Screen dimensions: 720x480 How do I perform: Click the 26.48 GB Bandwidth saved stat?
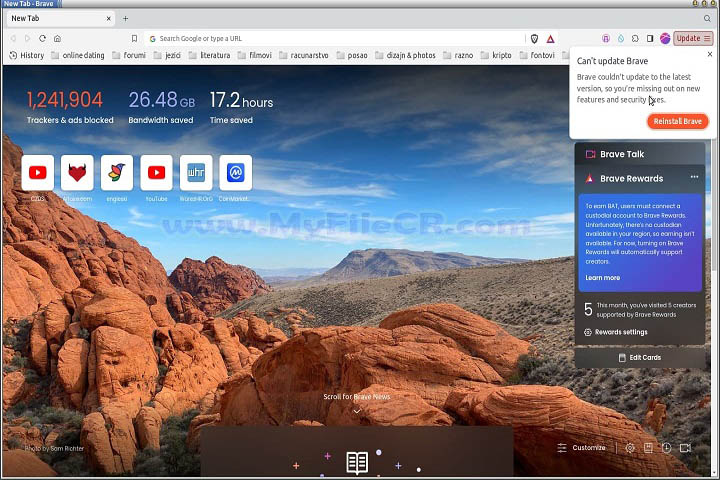(162, 107)
